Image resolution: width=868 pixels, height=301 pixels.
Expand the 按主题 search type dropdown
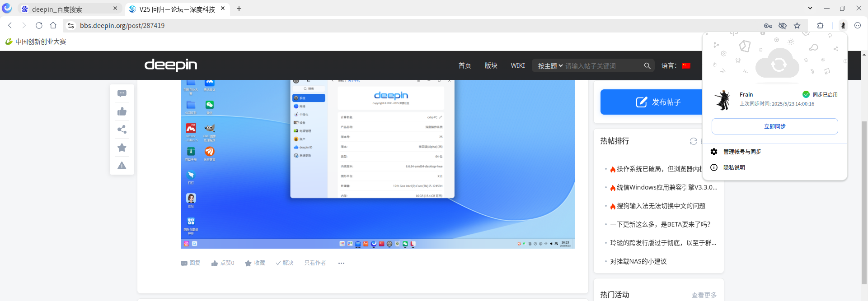550,66
